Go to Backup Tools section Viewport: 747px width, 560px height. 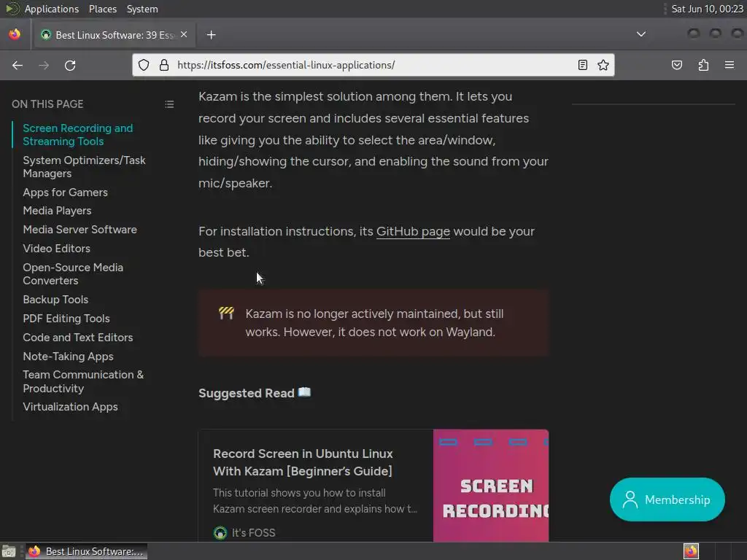(55, 300)
